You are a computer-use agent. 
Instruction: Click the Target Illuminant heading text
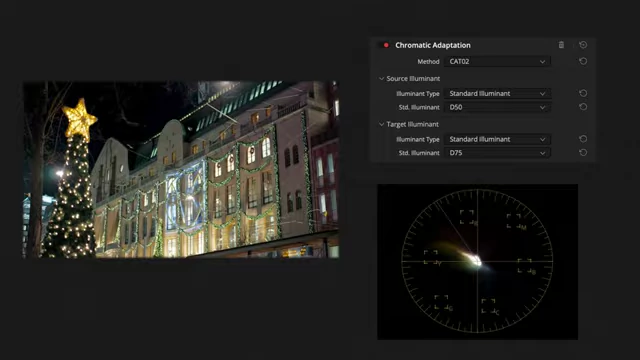coord(413,124)
